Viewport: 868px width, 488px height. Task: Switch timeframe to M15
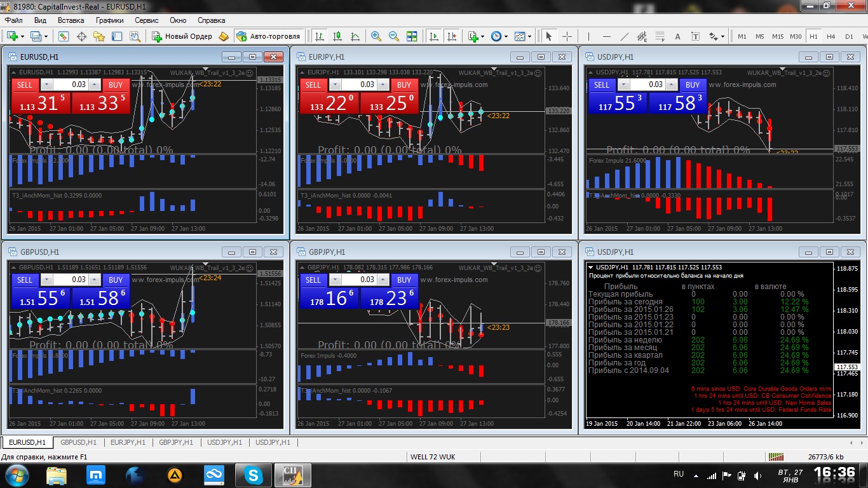click(778, 36)
